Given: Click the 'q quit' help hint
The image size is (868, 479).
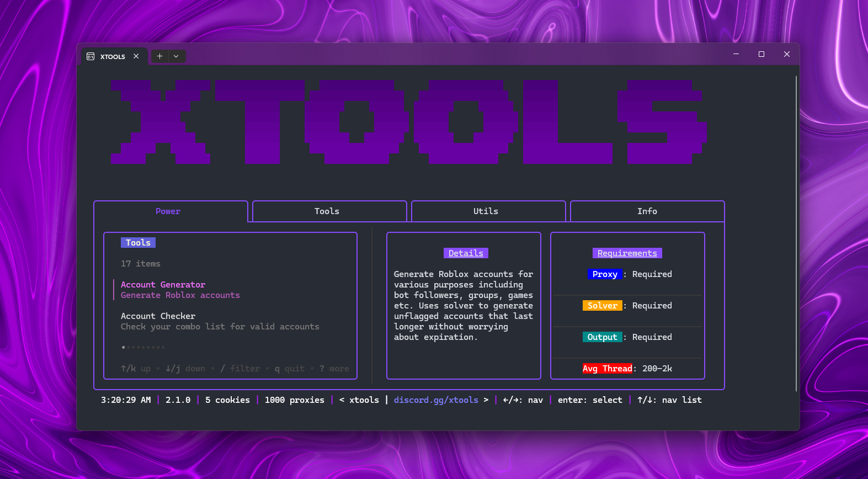Looking at the screenshot, I should 290,369.
